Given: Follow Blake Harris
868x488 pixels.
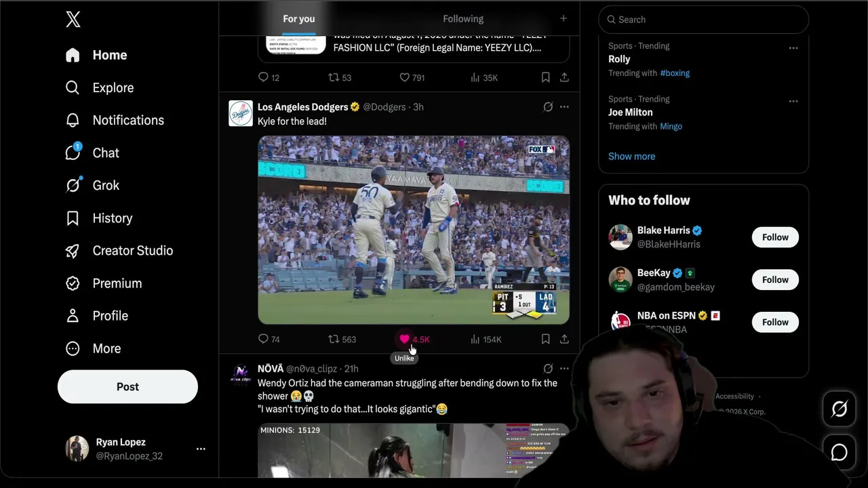Looking at the screenshot, I should [x=775, y=237].
